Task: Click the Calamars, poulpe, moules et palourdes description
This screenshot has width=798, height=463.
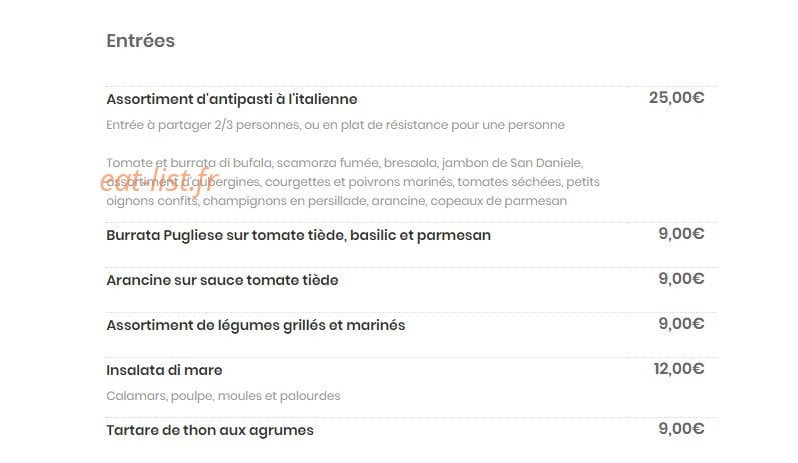Action: point(223,396)
